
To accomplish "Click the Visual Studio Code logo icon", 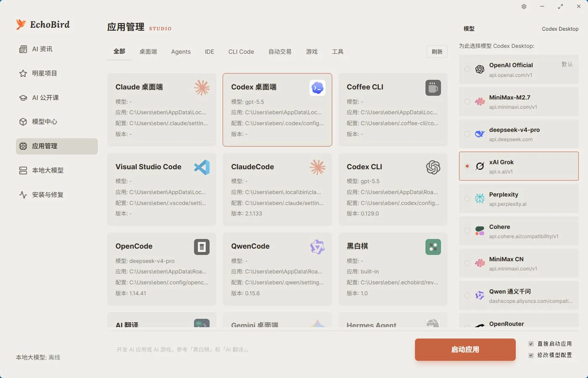I will 202,167.
